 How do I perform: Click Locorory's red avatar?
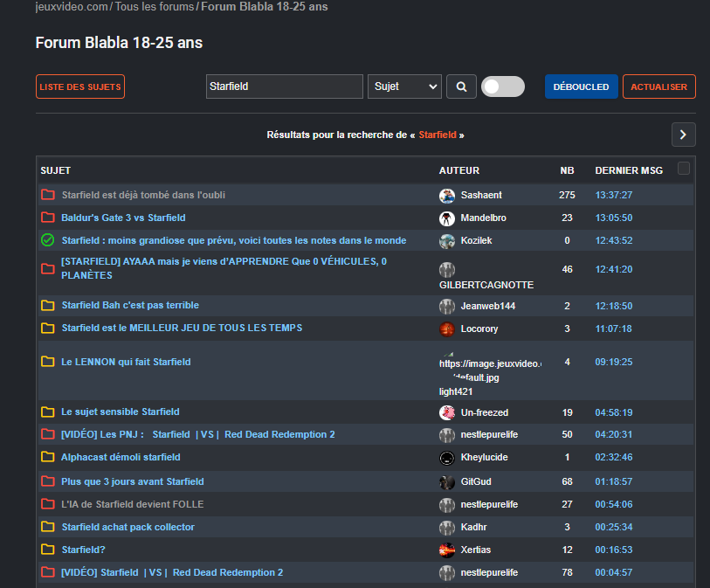pyautogui.click(x=447, y=329)
